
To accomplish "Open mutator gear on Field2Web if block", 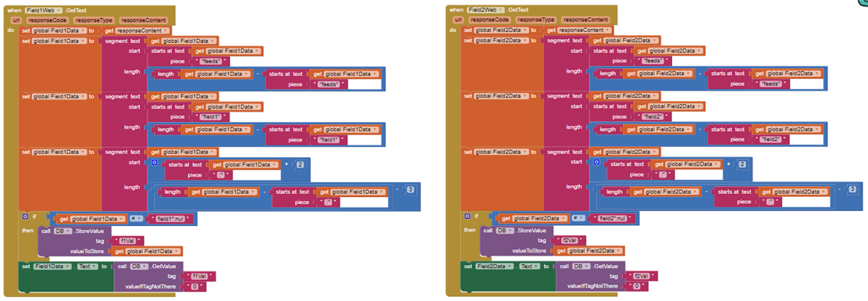I will (x=468, y=217).
